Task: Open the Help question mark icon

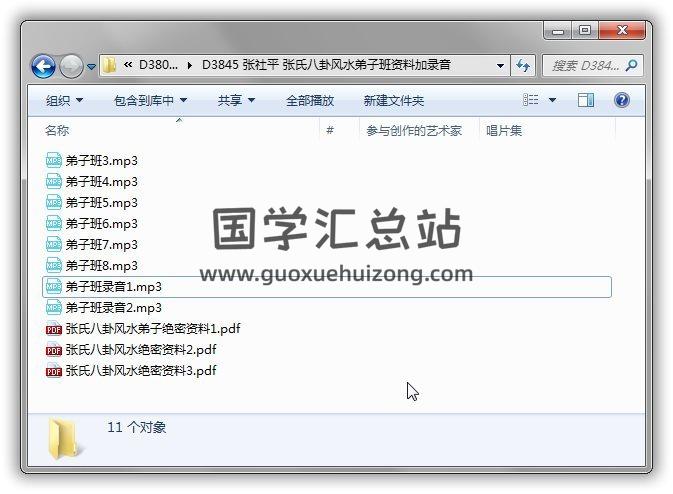Action: [621, 100]
